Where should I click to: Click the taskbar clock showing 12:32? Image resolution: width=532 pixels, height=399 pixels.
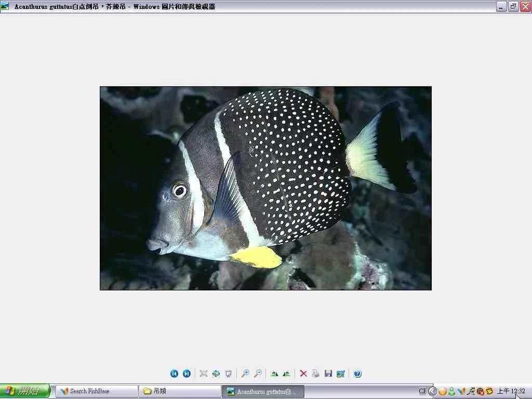(x=511, y=391)
